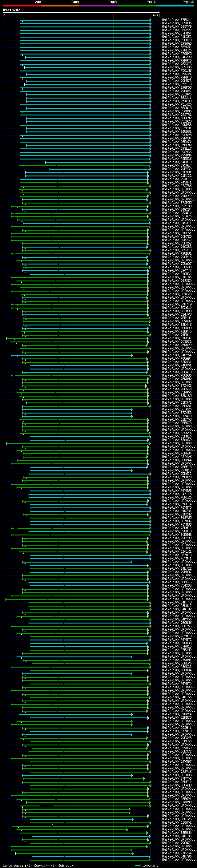Select the UniRef100_Q1WLY9 label
197x868 pixels.
[177, 196]
